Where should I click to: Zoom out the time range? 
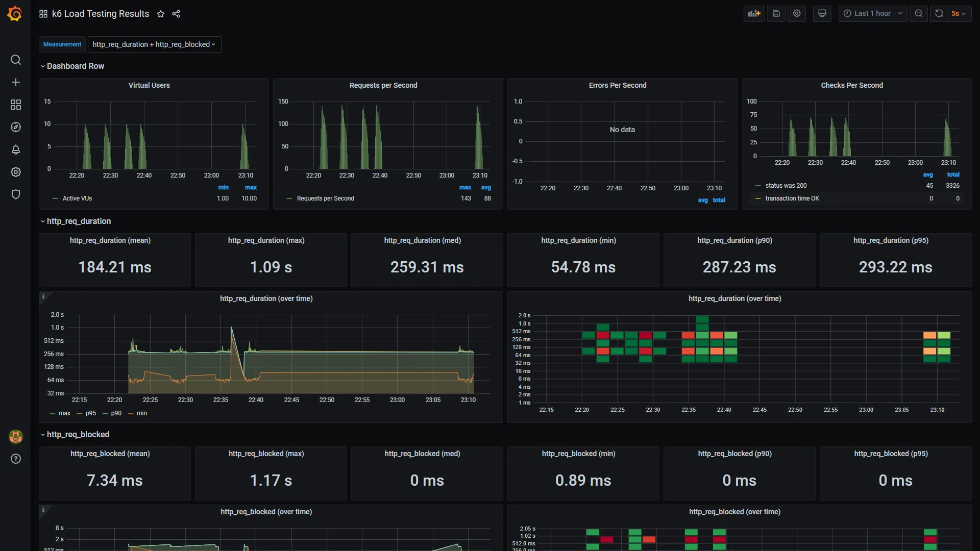(919, 14)
